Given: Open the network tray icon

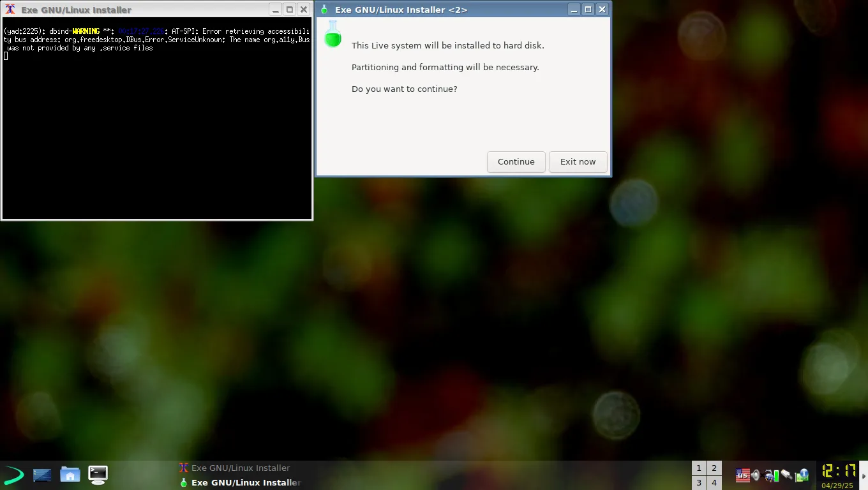Looking at the screenshot, I should [768, 476].
